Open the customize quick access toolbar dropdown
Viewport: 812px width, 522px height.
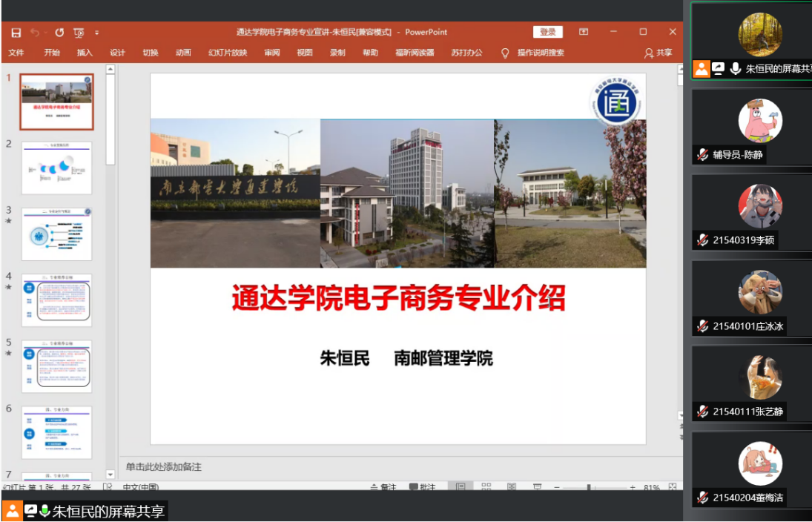click(96, 33)
